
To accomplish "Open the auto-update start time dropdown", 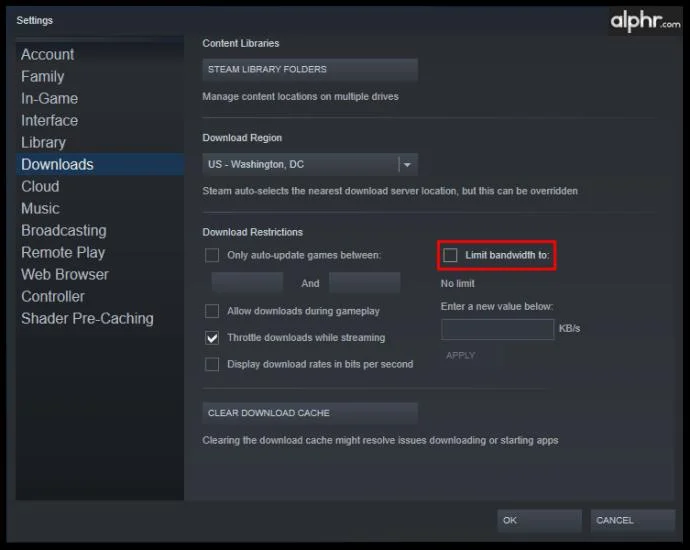I will (x=247, y=282).
